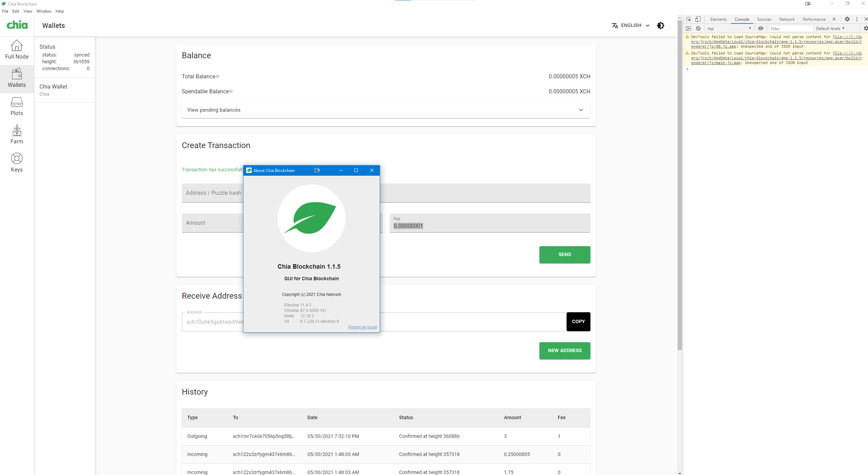Screen dimensions: 868x475
Task: Switch to Console tab in DevTools
Action: coord(742,19)
